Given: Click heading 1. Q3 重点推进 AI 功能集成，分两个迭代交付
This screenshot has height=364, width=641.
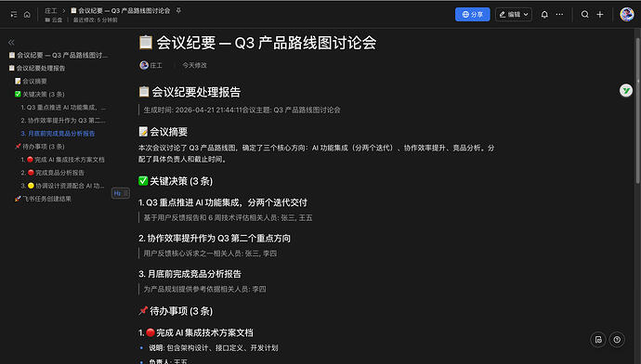Looking at the screenshot, I should (x=223, y=202).
